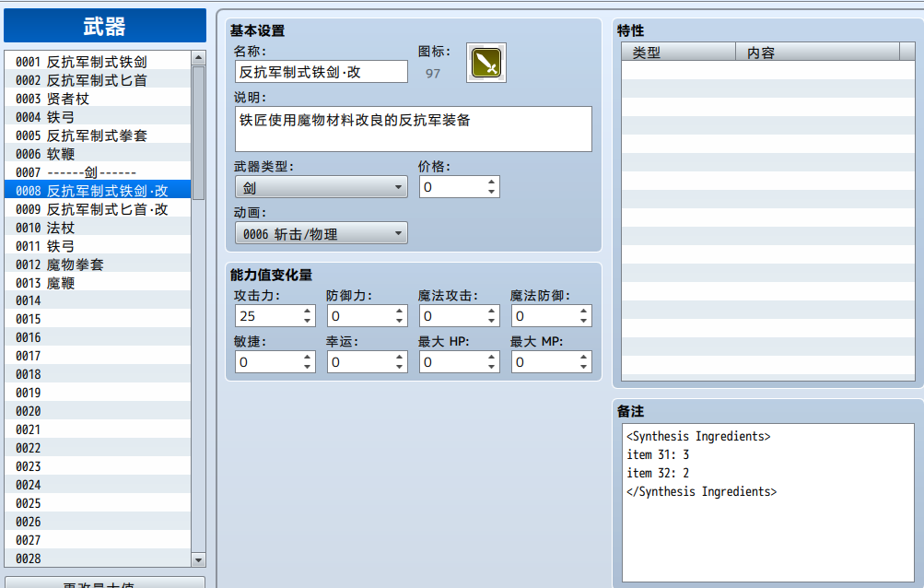924x588 pixels.
Task: Select weapon 0012 魔物拳套
Action: click(x=98, y=265)
